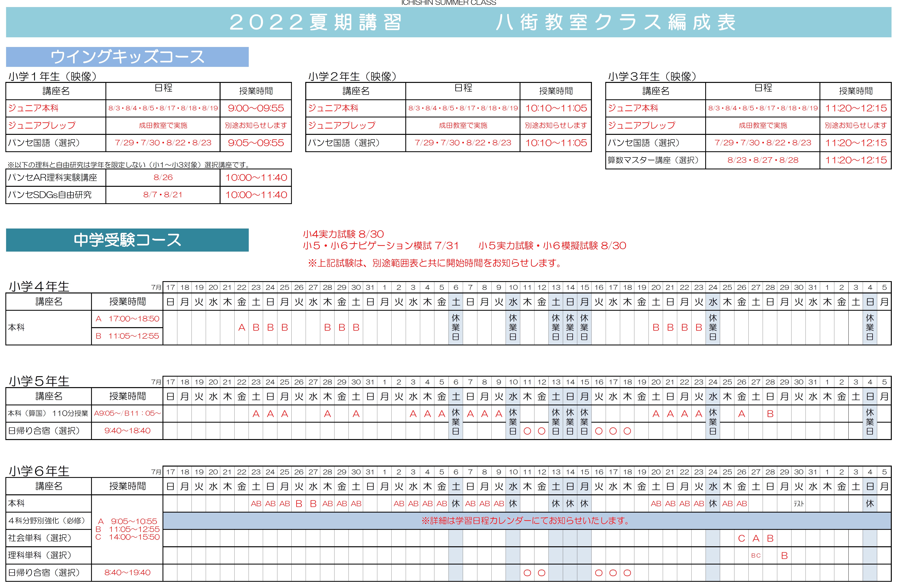Image resolution: width=898 pixels, height=588 pixels.
Task: Click 小学2年生 ジュニア本科 time "10:10～11:05"
Action: point(556,108)
